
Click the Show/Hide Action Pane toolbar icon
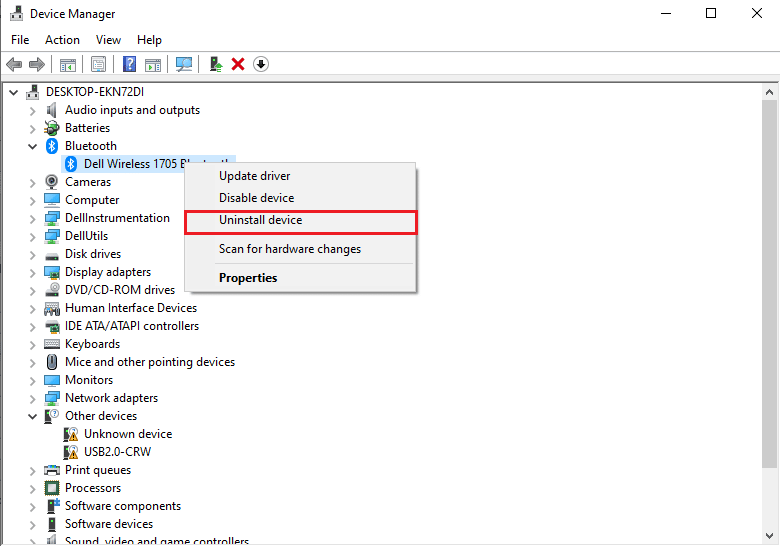pos(153,65)
